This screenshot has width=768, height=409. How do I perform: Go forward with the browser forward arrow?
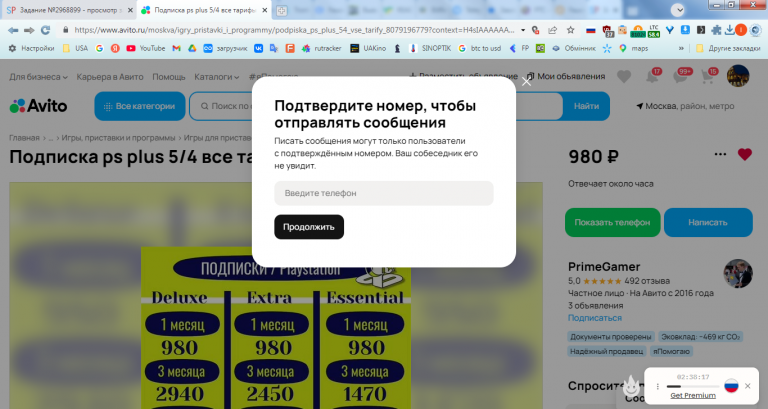[29, 30]
